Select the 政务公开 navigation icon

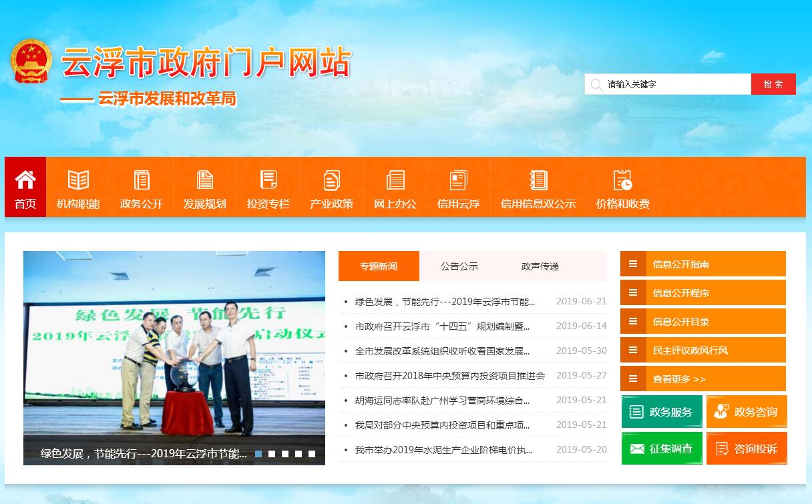tap(142, 180)
